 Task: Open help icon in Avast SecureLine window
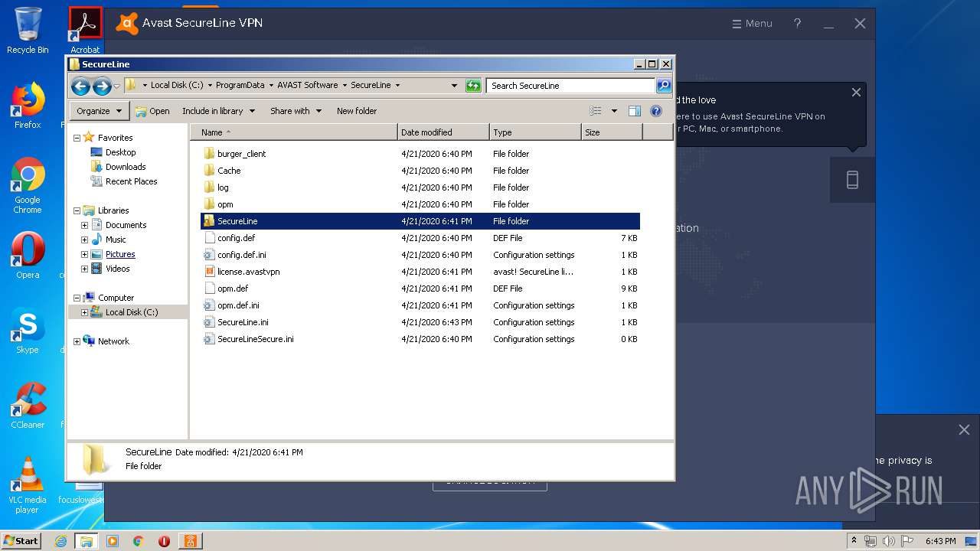click(x=797, y=24)
